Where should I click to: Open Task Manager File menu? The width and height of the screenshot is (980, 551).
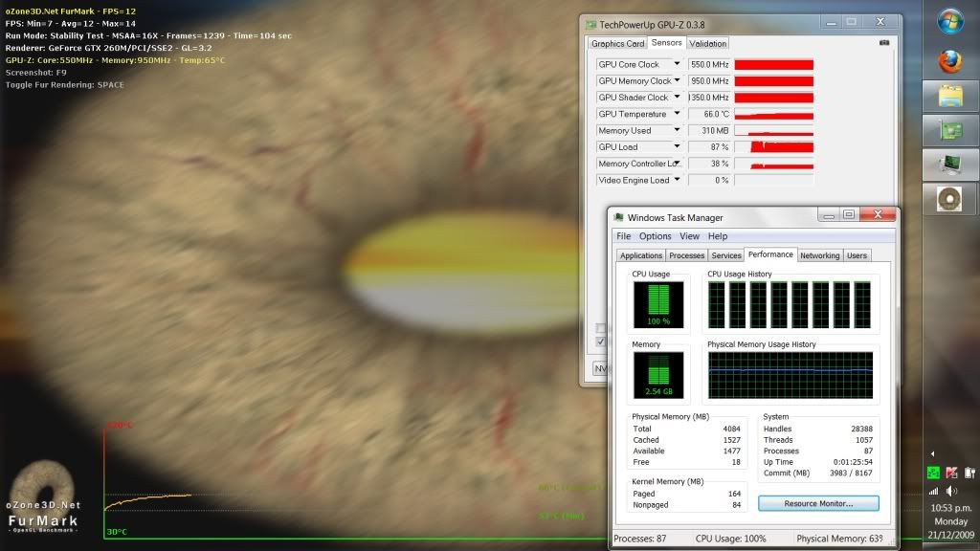pos(624,236)
